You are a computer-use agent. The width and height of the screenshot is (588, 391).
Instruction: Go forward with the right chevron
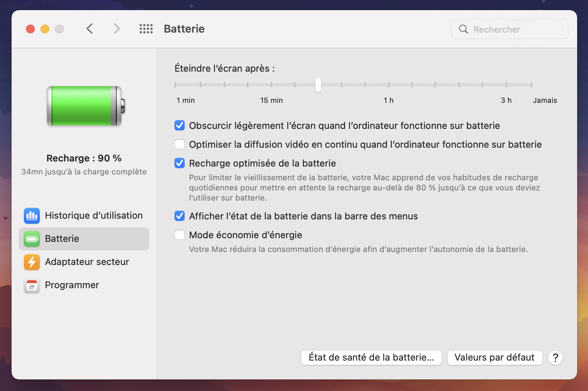point(117,29)
